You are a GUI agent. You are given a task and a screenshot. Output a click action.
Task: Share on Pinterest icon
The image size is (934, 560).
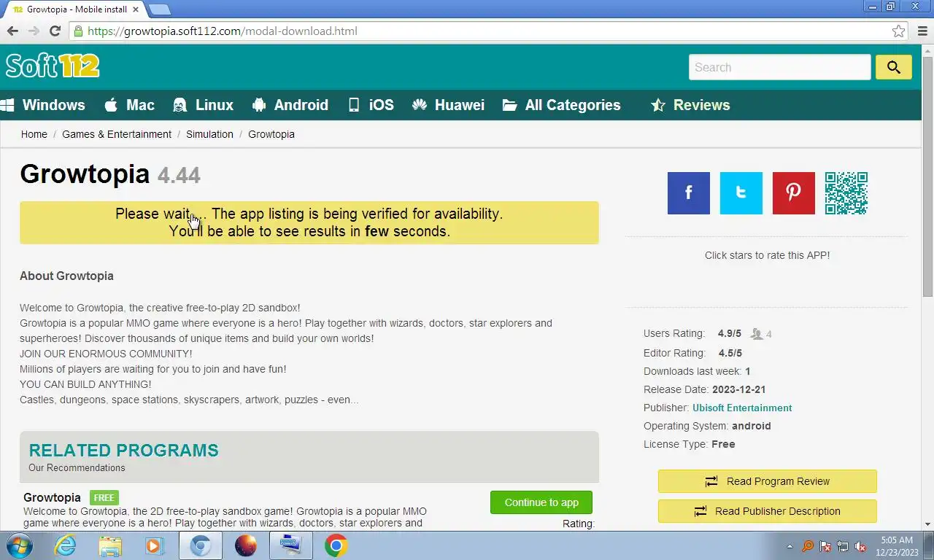pos(793,193)
